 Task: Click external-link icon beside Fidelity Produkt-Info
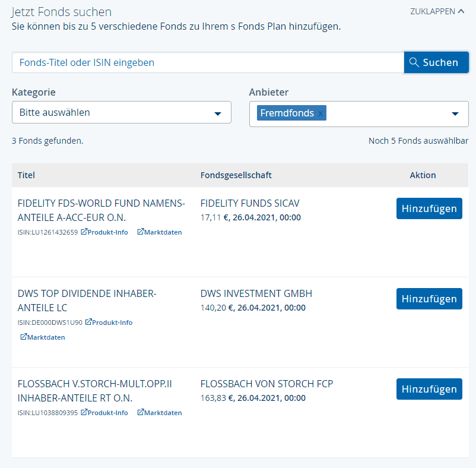coord(84,232)
